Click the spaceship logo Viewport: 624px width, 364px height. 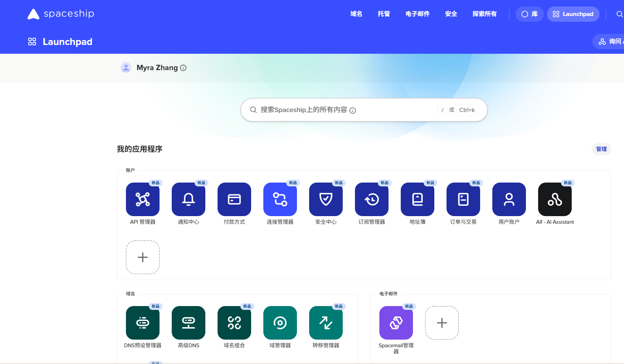tap(61, 14)
